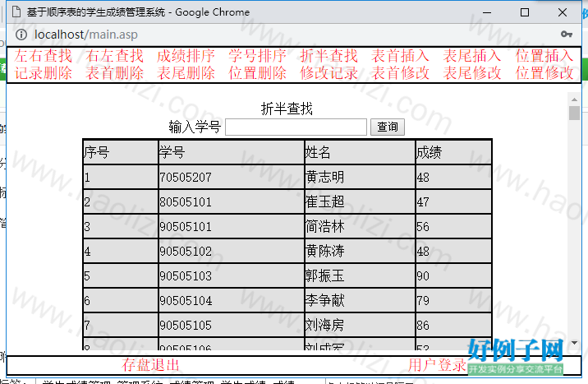588x384 pixels.
Task: Open the 左右查找 menu link
Action: click(44, 56)
